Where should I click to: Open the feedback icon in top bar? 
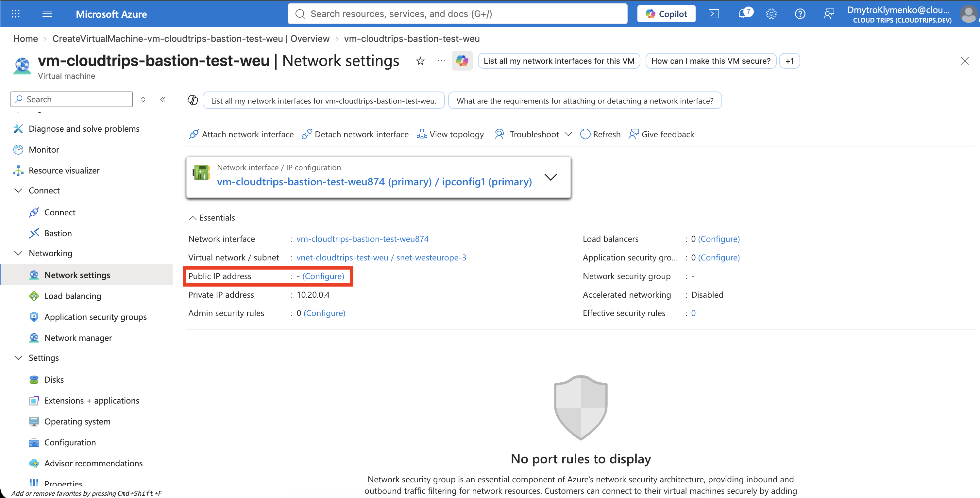point(829,14)
